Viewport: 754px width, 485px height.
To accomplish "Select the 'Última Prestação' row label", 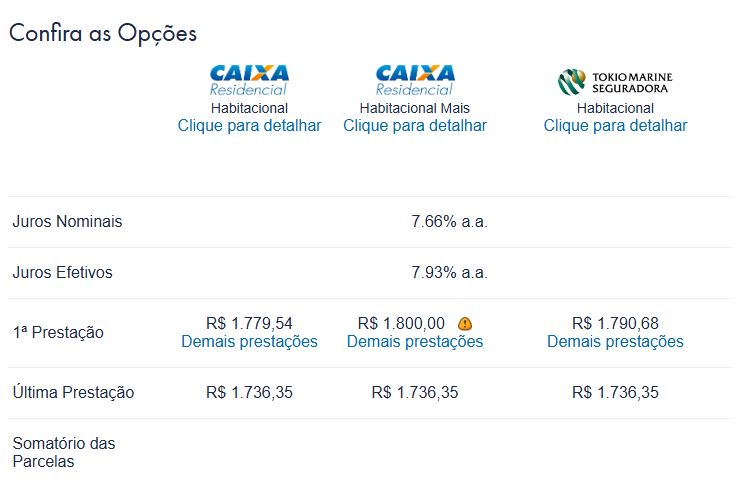I will [x=73, y=393].
